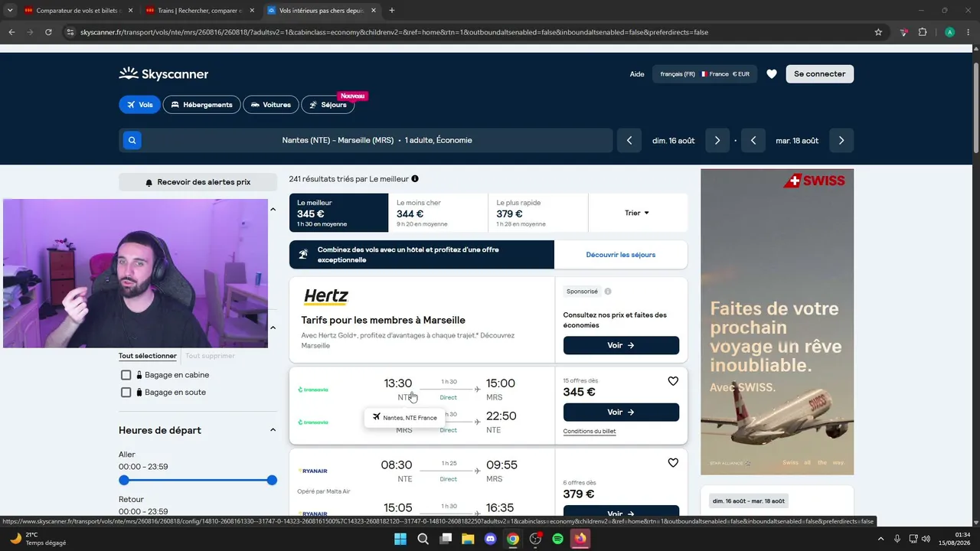Go to next return date after 18 août
The image size is (980, 551).
point(841,141)
